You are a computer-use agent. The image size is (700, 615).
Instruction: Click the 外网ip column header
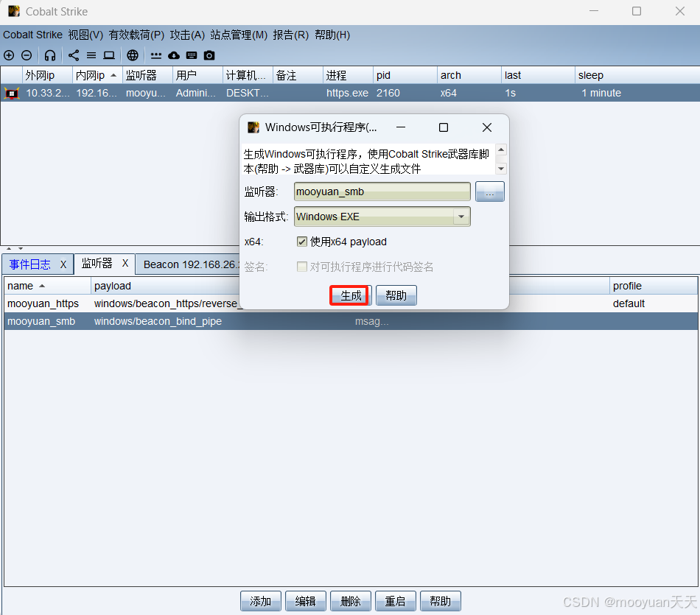[47, 75]
